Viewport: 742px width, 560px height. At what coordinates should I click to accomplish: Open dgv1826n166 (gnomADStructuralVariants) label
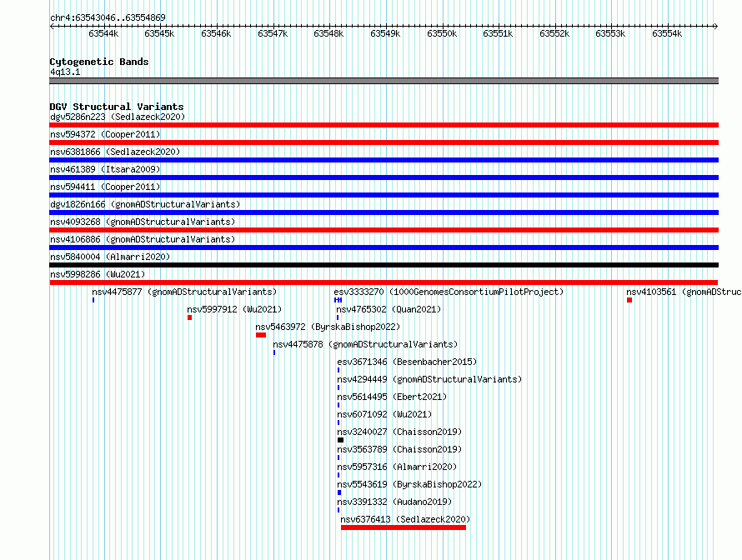point(145,204)
